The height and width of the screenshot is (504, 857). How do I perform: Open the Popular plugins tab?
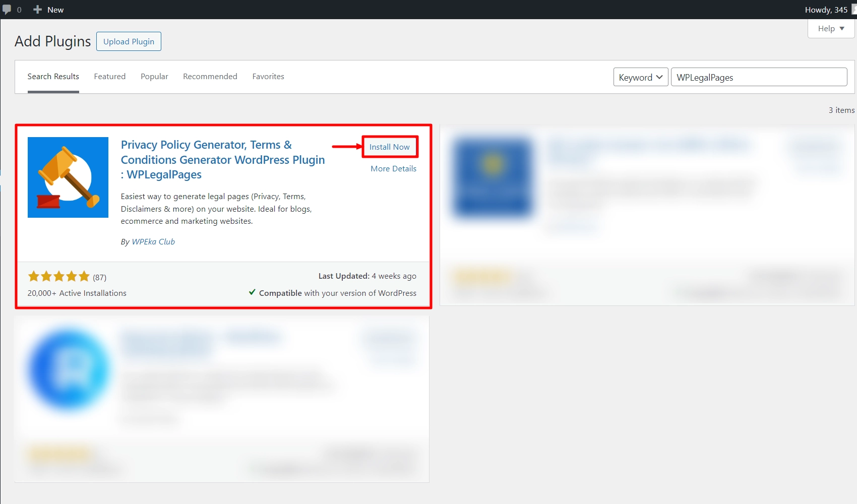(154, 76)
